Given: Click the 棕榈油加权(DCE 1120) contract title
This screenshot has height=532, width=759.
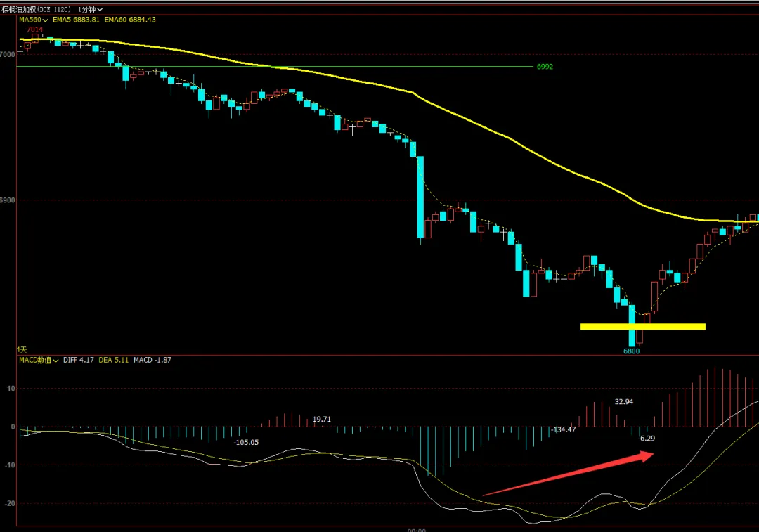Looking at the screenshot, I should click(x=36, y=9).
